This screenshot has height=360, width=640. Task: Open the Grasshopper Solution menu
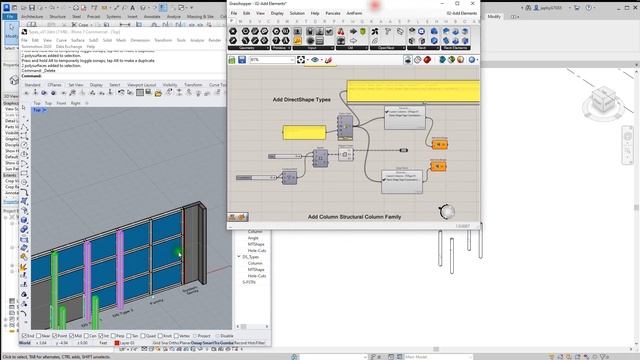297,13
